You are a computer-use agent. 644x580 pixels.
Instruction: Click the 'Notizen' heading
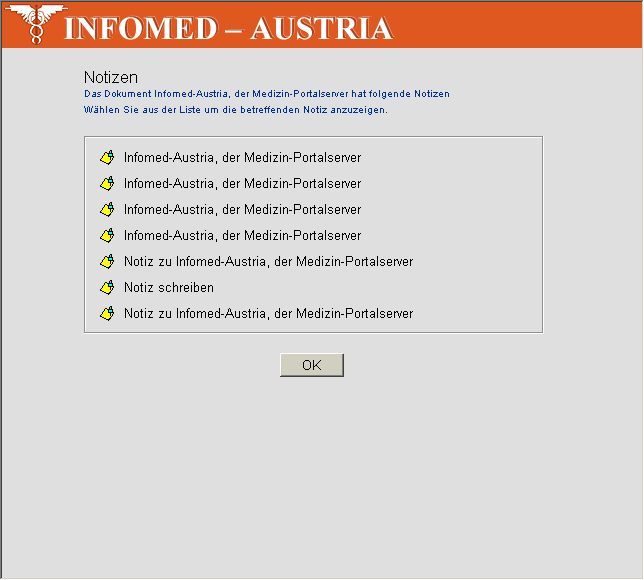(111, 77)
